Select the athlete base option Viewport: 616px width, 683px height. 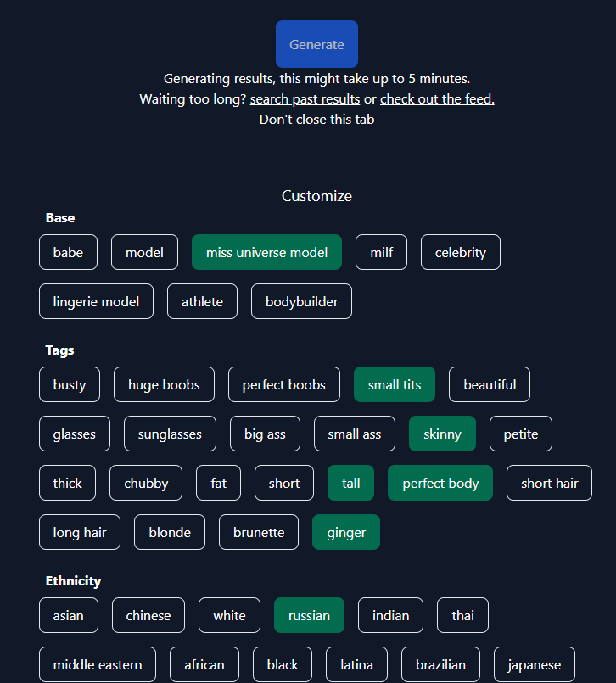click(x=202, y=301)
